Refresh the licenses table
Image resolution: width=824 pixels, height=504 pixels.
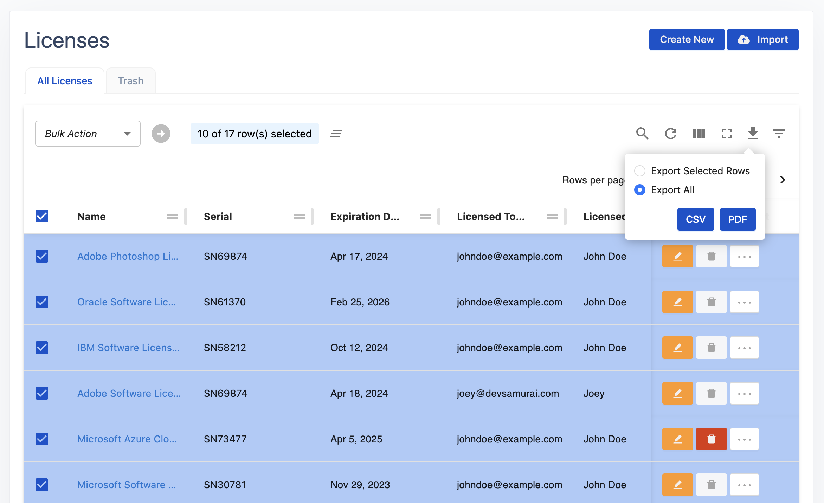[x=670, y=134]
